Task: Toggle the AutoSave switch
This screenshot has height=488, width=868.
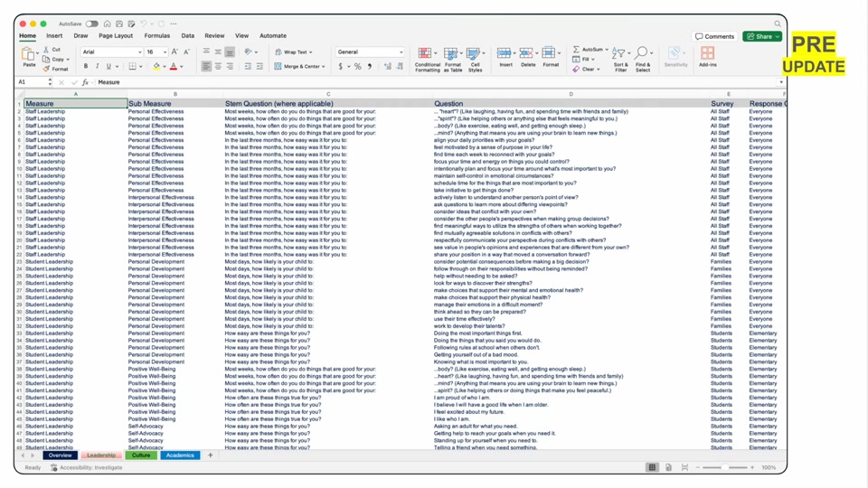Action: click(x=92, y=23)
